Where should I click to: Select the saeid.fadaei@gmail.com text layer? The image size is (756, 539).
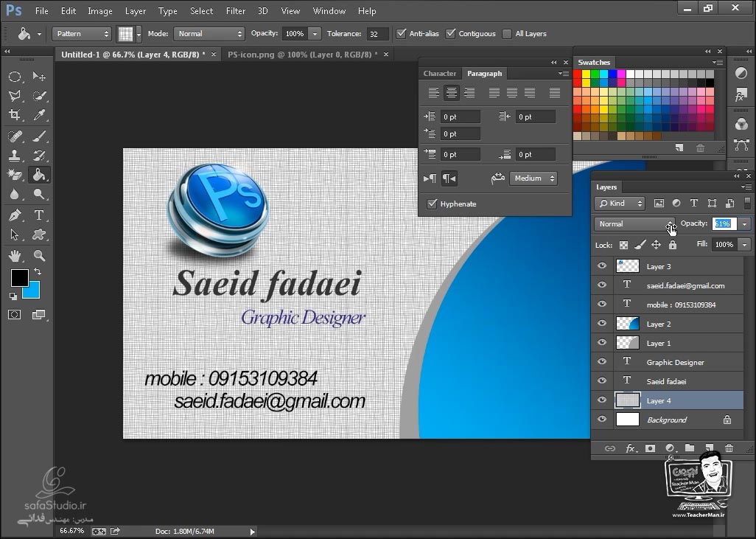tap(668, 285)
